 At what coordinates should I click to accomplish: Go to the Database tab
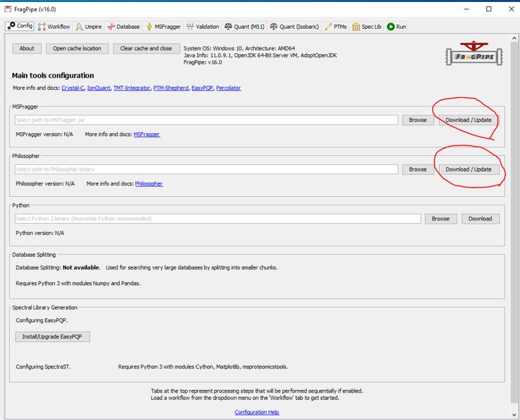(x=123, y=27)
